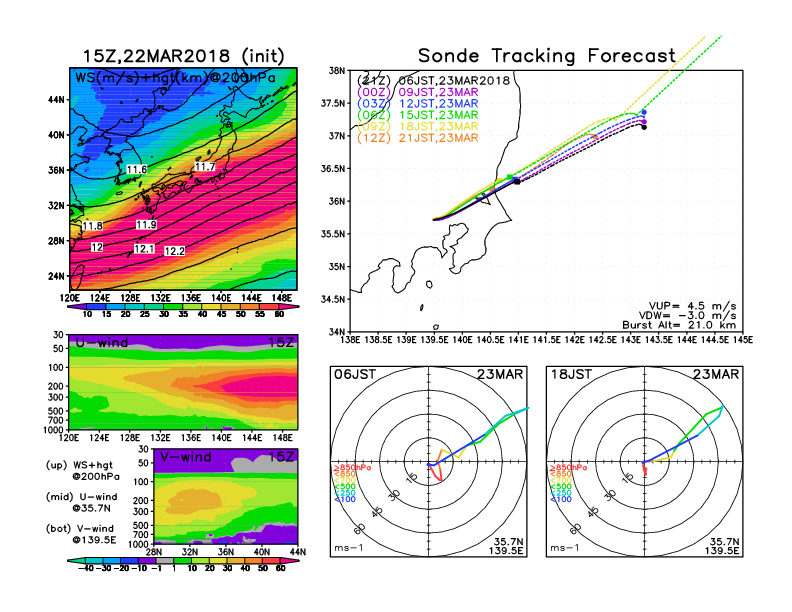Screen dimensions: 792x612
Task: Click the "WS(m/s)+hgt(km)@200hPa" map caption
Action: click(x=175, y=78)
